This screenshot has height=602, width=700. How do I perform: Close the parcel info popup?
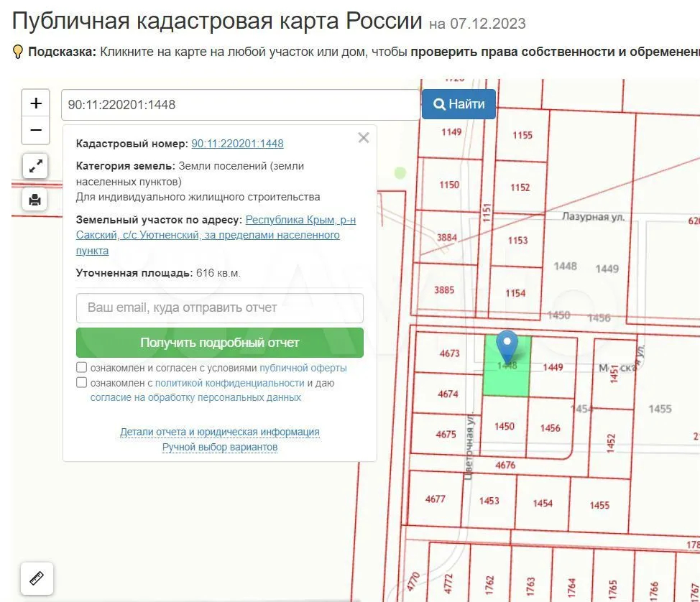pyautogui.click(x=364, y=138)
